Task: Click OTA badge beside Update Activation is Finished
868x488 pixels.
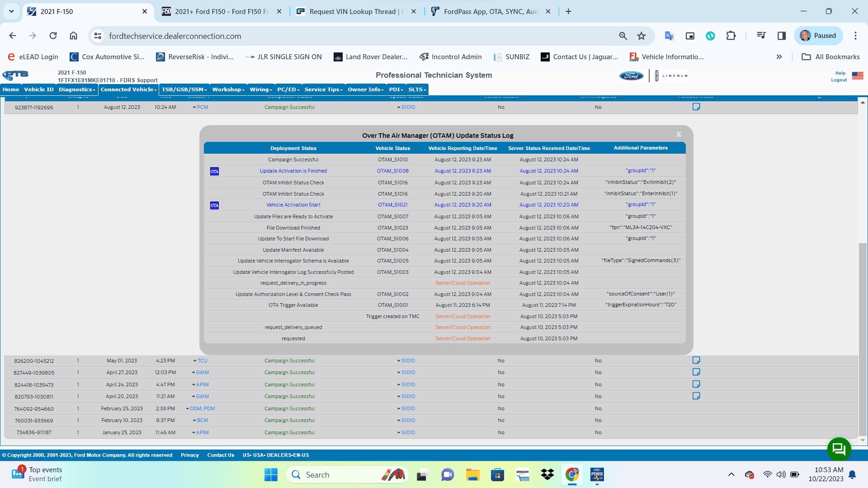Action: (x=214, y=171)
